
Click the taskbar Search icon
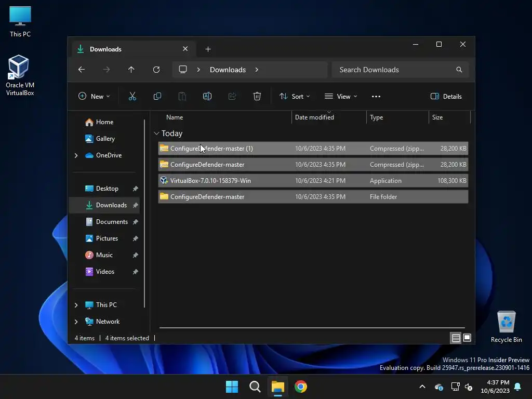[x=255, y=387]
